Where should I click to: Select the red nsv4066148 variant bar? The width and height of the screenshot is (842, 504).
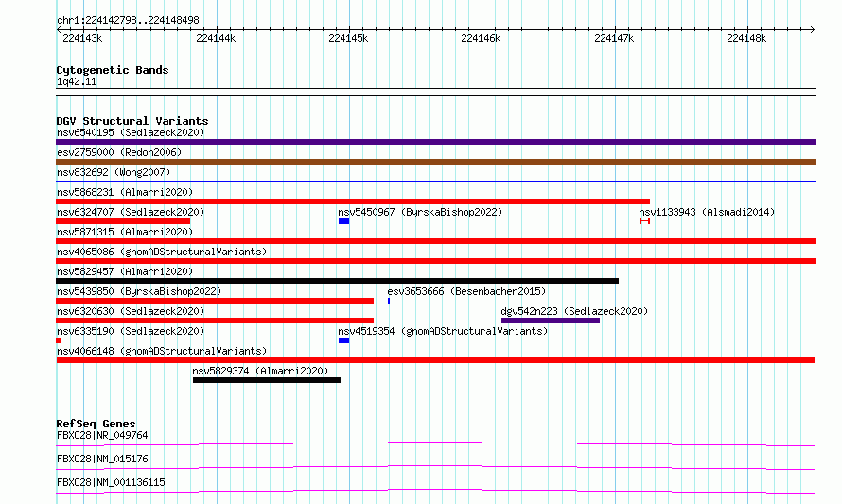click(x=435, y=360)
